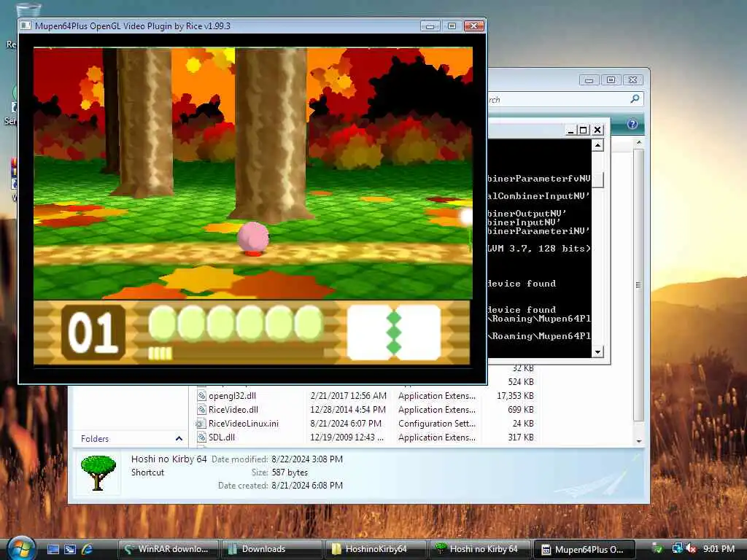This screenshot has width=747, height=560.
Task: Minimize the Mupen64Plus video window
Action: coord(430,26)
